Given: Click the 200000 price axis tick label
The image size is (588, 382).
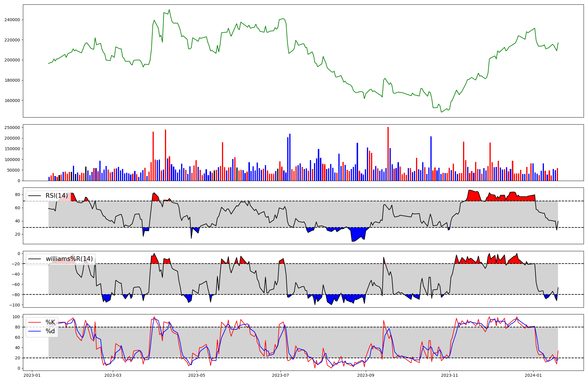Looking at the screenshot, I should [x=12, y=60].
